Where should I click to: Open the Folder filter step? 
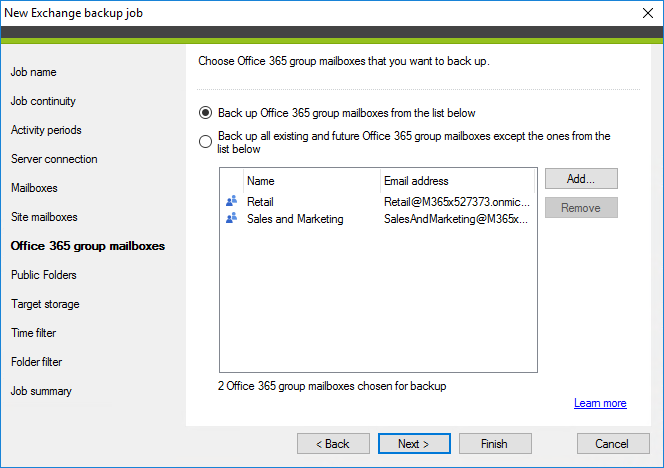point(36,362)
